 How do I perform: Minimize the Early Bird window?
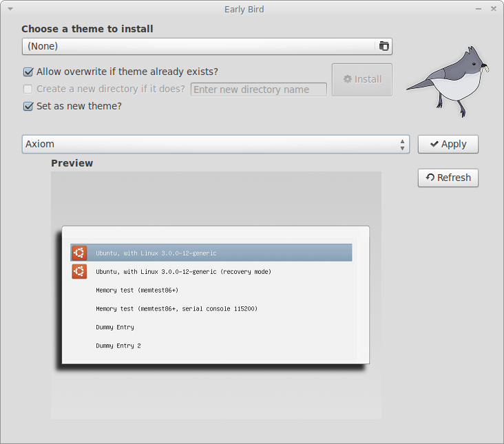[x=479, y=10]
